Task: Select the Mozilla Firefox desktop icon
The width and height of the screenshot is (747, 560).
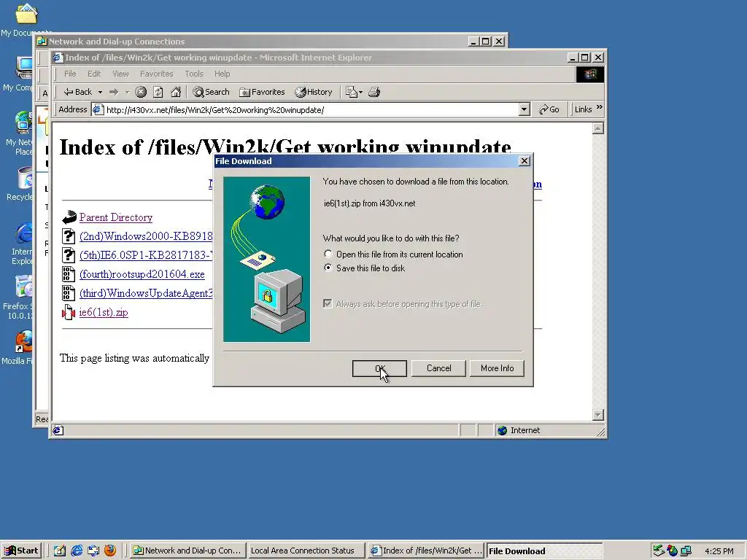Action: pos(18,348)
